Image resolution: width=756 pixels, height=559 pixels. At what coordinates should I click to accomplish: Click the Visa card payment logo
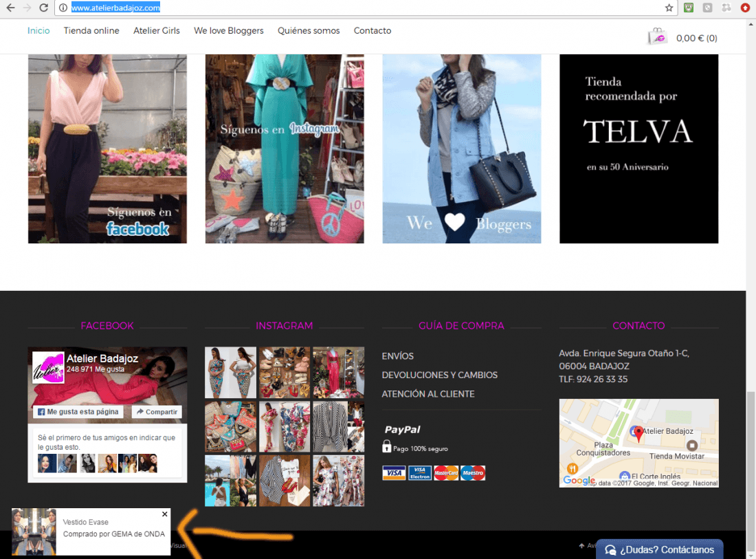(x=394, y=472)
